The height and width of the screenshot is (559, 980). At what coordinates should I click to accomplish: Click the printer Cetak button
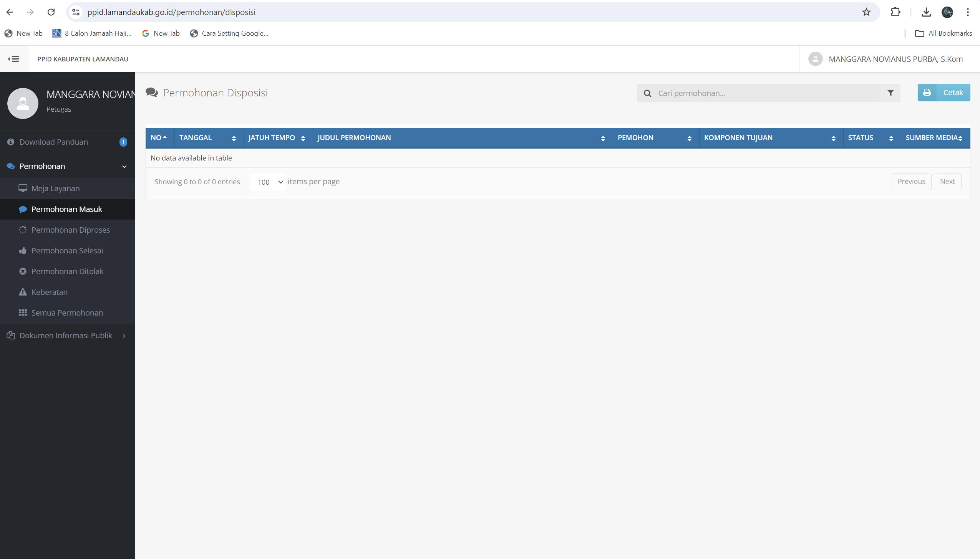(944, 93)
